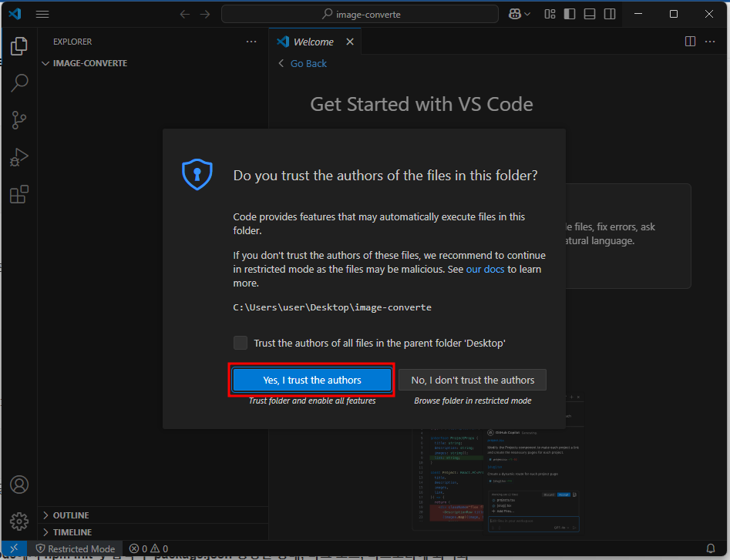
Task: Click the Split Editor Right icon
Action: (x=690, y=42)
